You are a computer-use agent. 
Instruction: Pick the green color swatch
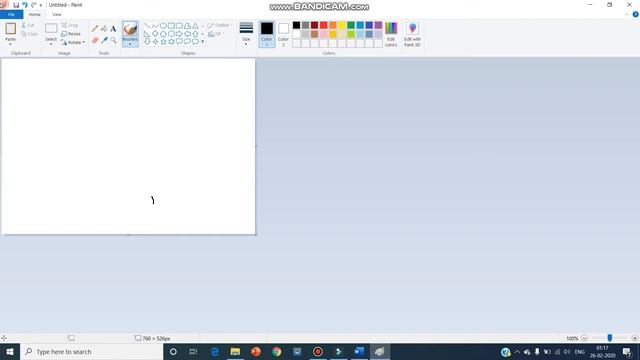click(351, 25)
